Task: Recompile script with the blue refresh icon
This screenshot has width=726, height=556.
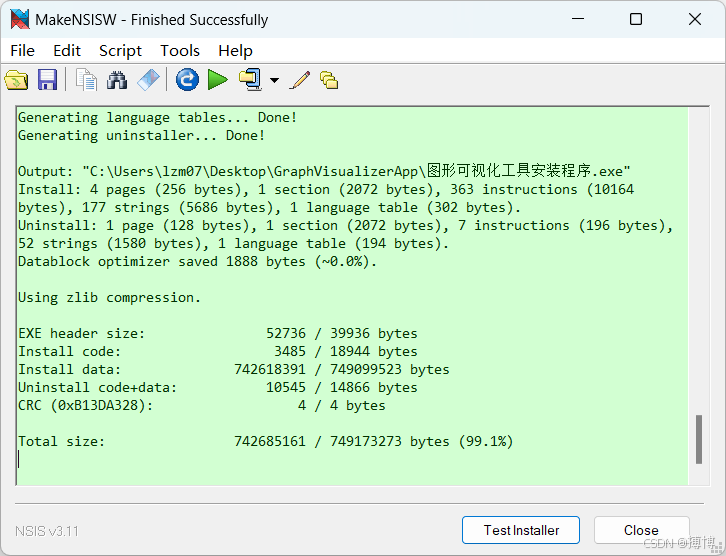Action: (187, 80)
